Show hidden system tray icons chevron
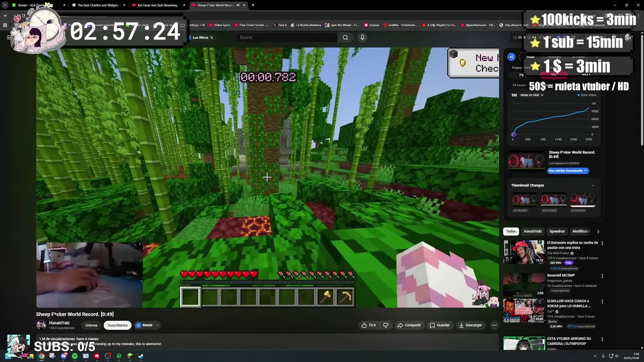This screenshot has height=362, width=644. click(x=595, y=356)
